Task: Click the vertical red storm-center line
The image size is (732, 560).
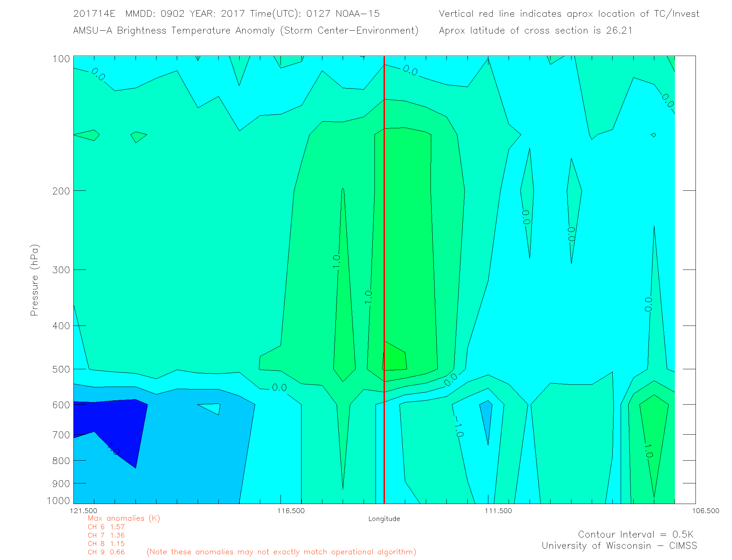Action: click(384, 253)
